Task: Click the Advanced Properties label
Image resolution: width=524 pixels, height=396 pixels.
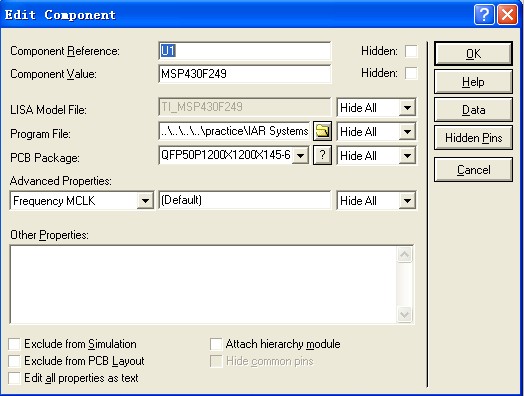Action: pyautogui.click(x=61, y=181)
